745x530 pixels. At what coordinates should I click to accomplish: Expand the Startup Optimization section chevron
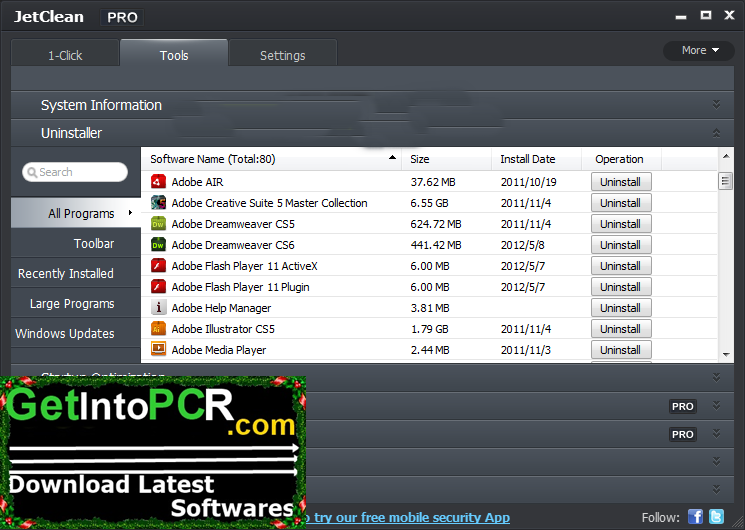click(x=716, y=377)
